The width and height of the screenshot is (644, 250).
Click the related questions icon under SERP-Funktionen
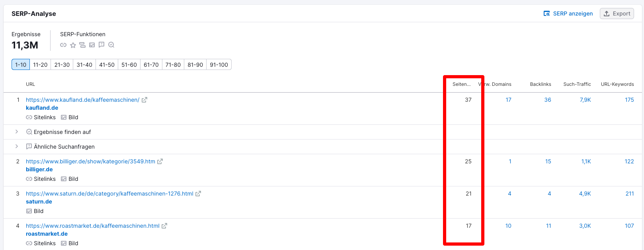point(101,45)
